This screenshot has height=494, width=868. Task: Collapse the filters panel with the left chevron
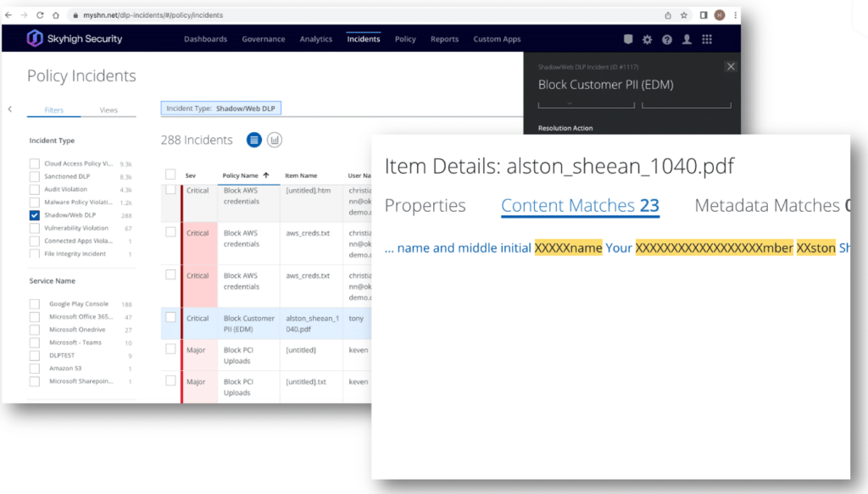tap(9, 108)
